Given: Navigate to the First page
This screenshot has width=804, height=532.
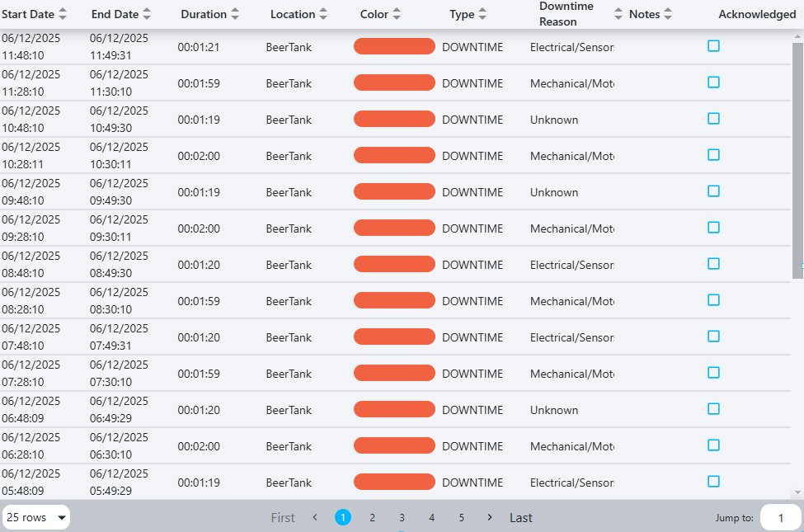Looking at the screenshot, I should 283,517.
